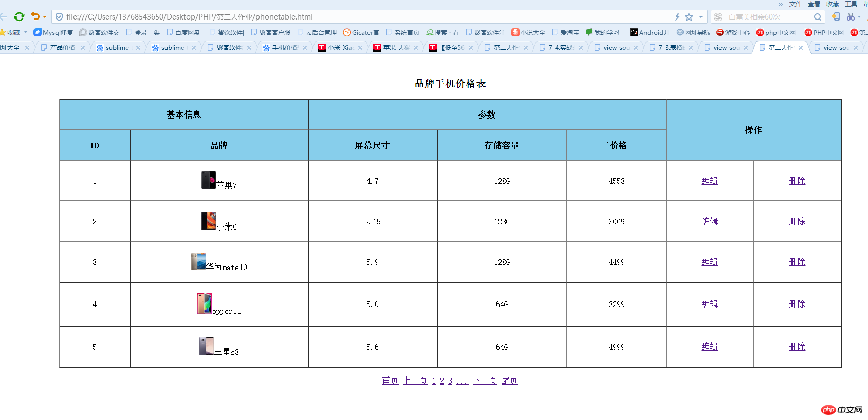Click the scissors screenshot tool icon
The height and width of the screenshot is (420, 868).
[851, 17]
